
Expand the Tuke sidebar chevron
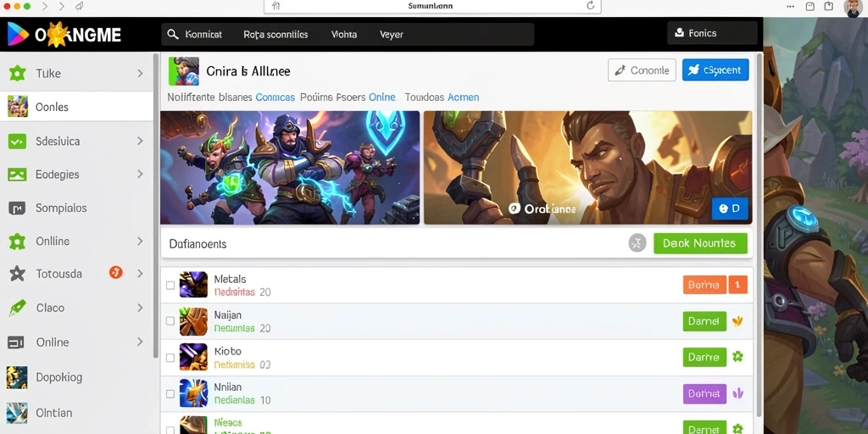click(140, 73)
